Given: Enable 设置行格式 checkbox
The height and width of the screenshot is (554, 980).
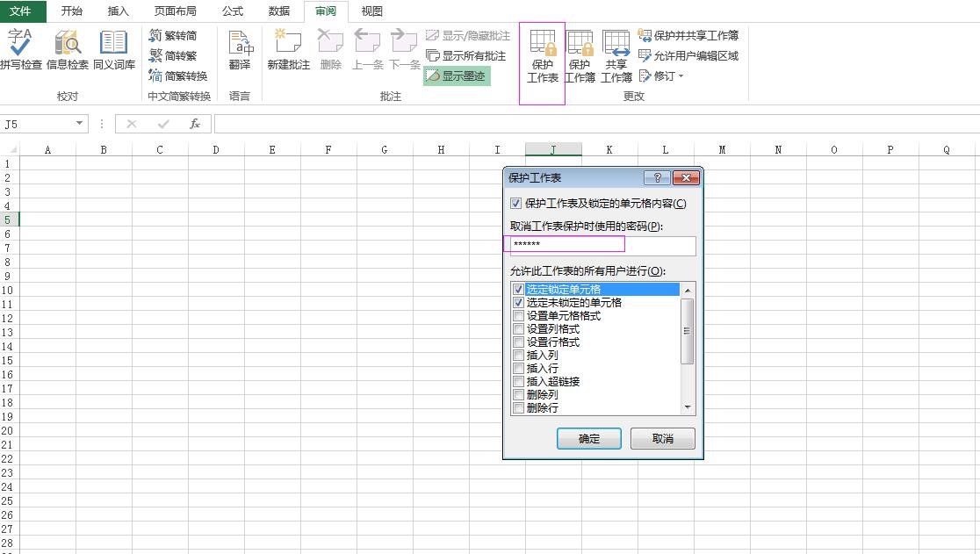Looking at the screenshot, I should click(x=518, y=342).
